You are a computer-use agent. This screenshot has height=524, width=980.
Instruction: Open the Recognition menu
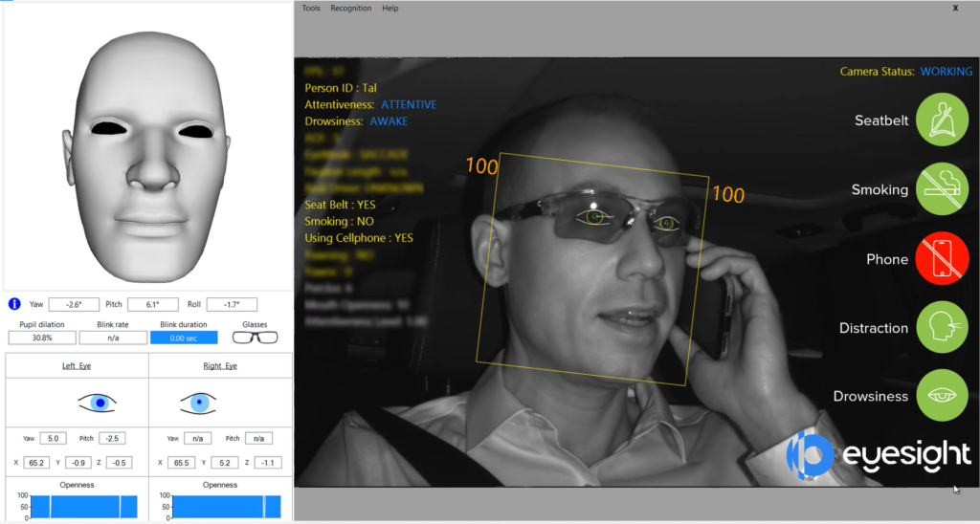[x=350, y=9]
